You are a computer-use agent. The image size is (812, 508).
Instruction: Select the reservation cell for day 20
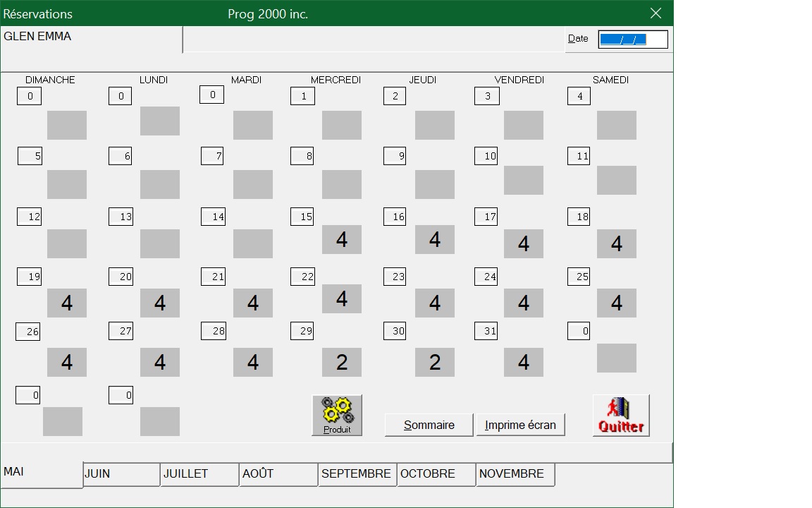coord(160,303)
